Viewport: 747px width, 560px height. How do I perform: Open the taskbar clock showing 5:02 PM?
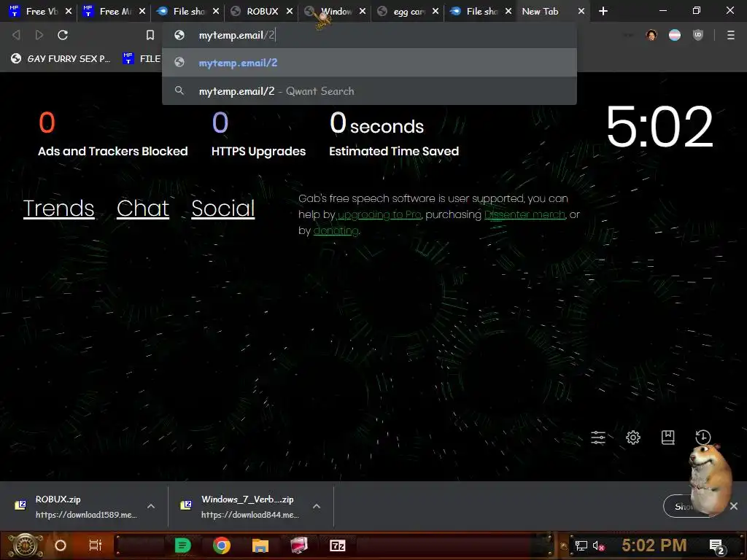[x=654, y=545]
